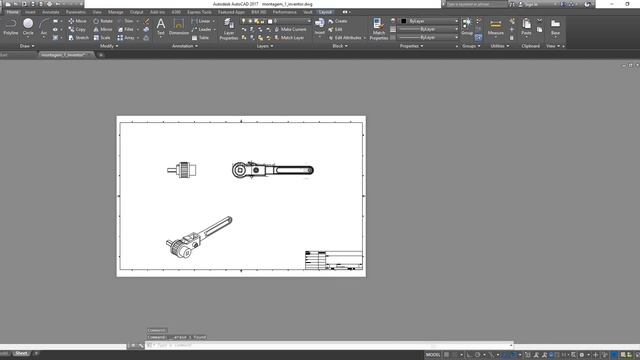
Task: Expand the Layers panel
Action: 264,46
